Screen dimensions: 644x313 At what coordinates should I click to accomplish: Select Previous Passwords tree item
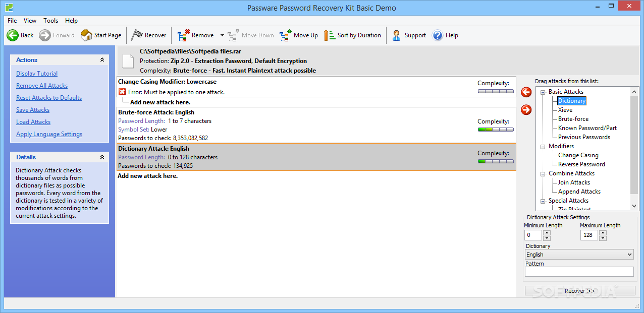click(x=584, y=137)
